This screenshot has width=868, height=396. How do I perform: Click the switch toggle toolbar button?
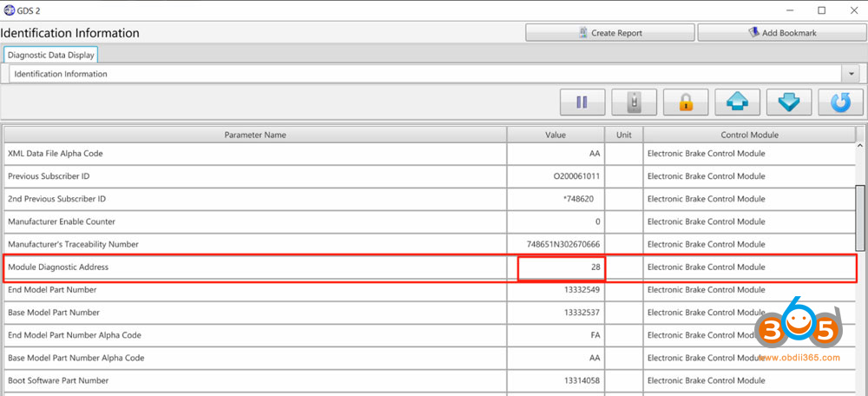pyautogui.click(x=634, y=102)
